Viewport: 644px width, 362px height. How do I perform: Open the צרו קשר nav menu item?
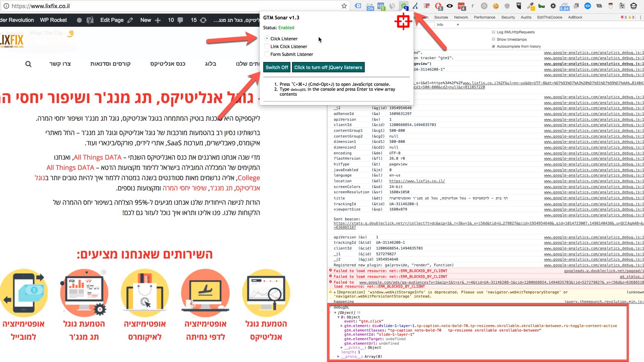60,64
